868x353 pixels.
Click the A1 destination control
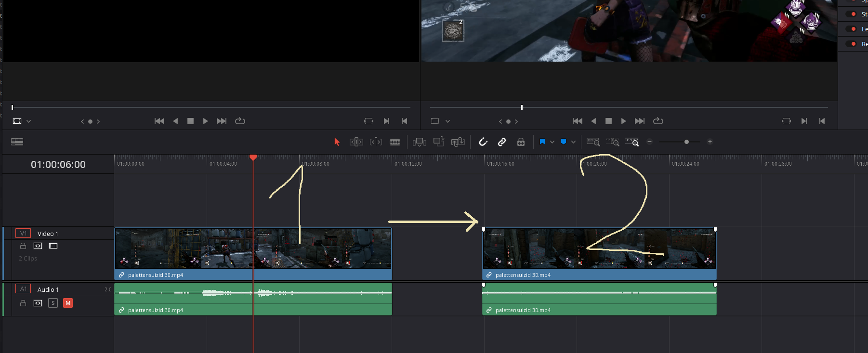pos(23,288)
